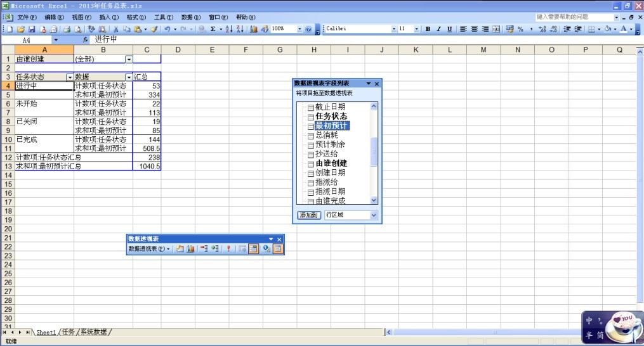Click the AutoSum sigma icon
The width and height of the screenshot is (644, 346).
[212, 29]
